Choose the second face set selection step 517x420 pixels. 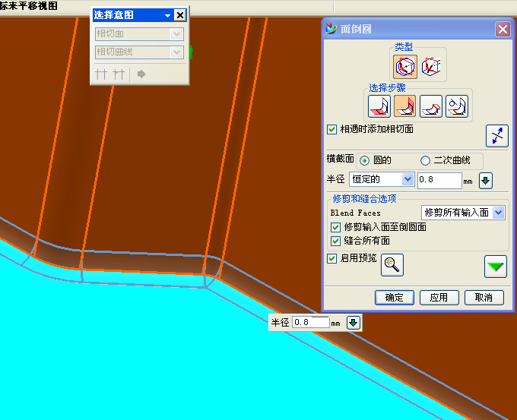click(x=405, y=106)
